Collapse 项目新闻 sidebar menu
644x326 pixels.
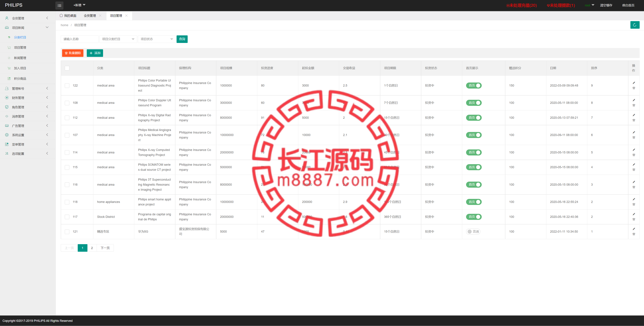28,28
